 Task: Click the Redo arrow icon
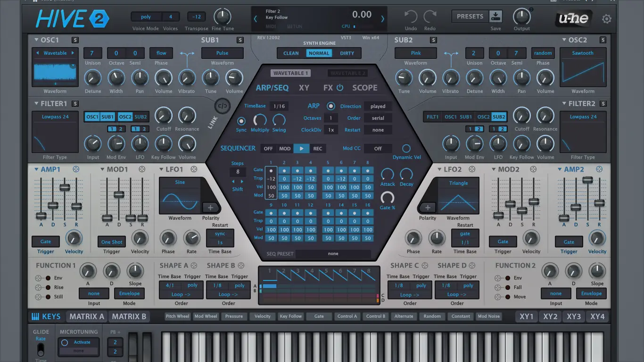[x=429, y=17]
